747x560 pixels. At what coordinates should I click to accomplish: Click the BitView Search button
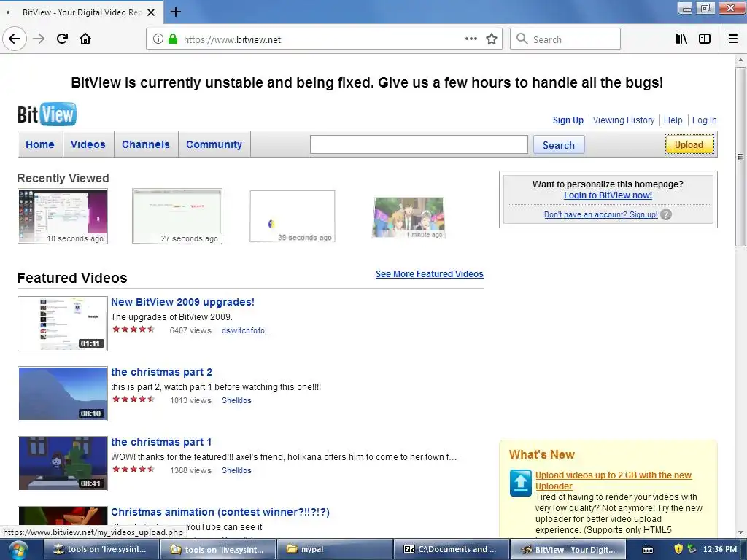coord(558,145)
